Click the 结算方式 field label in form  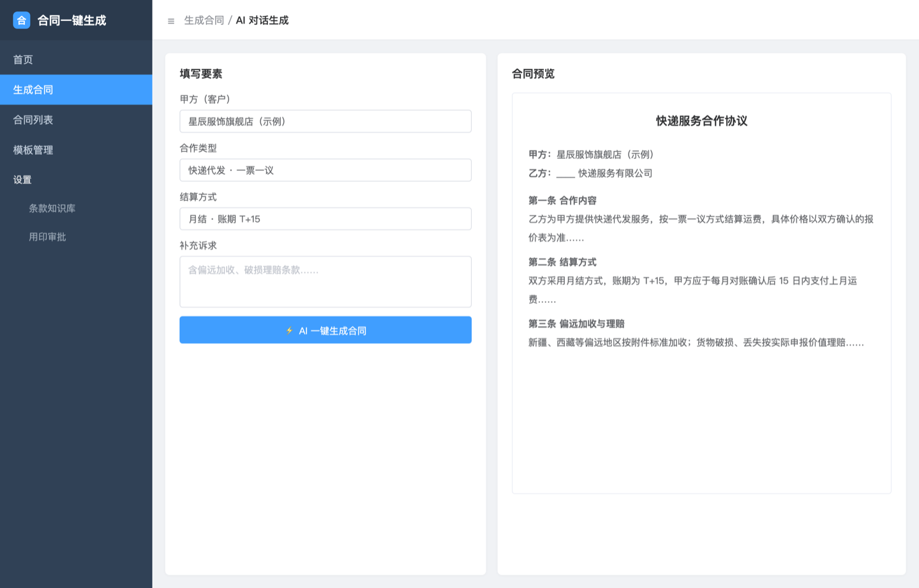[x=198, y=197]
